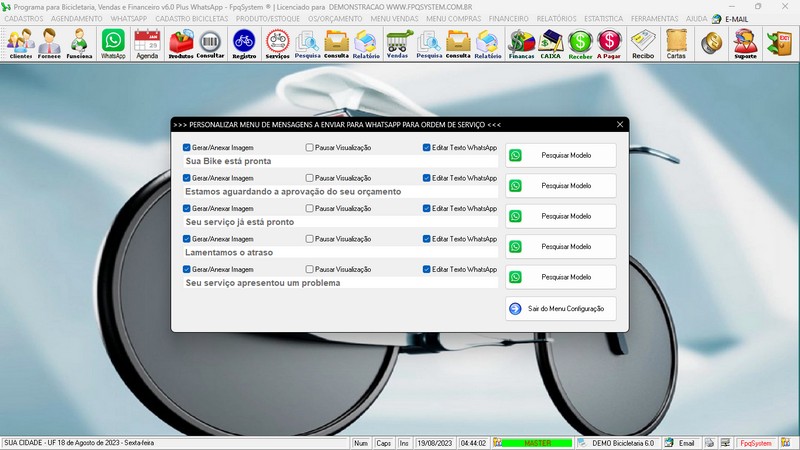Open the Finanças toolbar icon
Image resolution: width=800 pixels, height=450 pixels.
click(521, 43)
